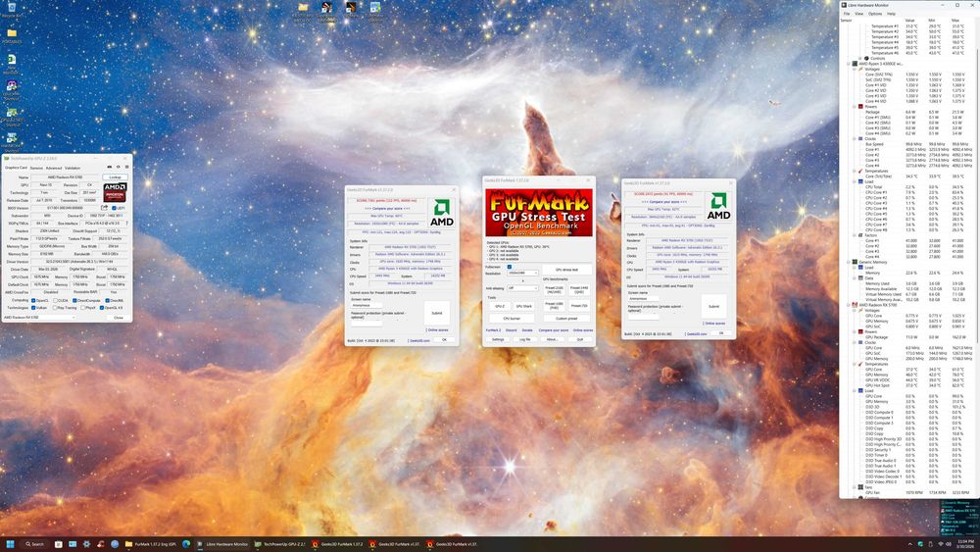Open the Recycle Bin desktop icon
Viewport: 980px width, 552px height.
click(x=11, y=10)
